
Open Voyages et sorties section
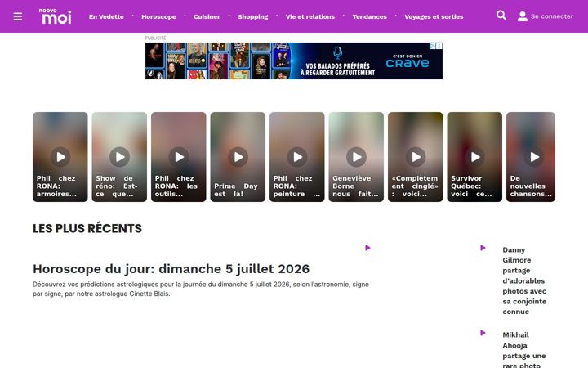[x=434, y=16]
